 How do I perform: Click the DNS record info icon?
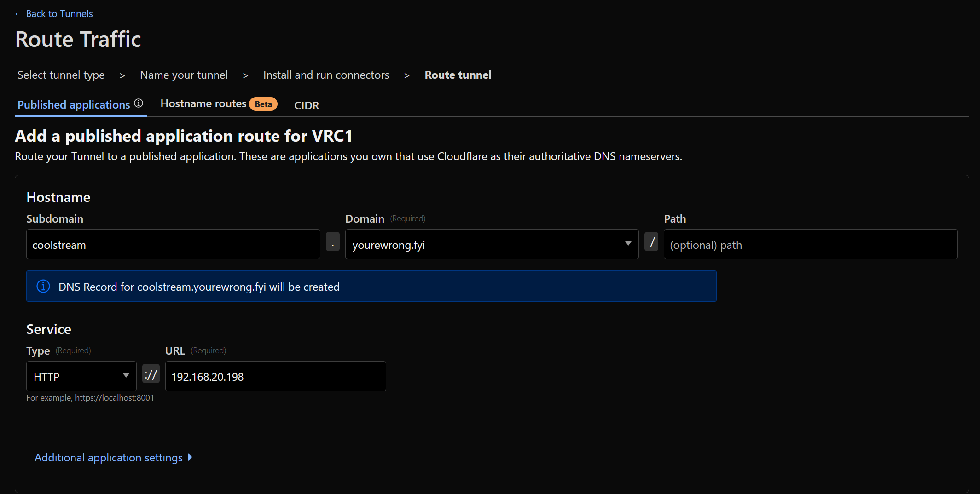point(43,287)
